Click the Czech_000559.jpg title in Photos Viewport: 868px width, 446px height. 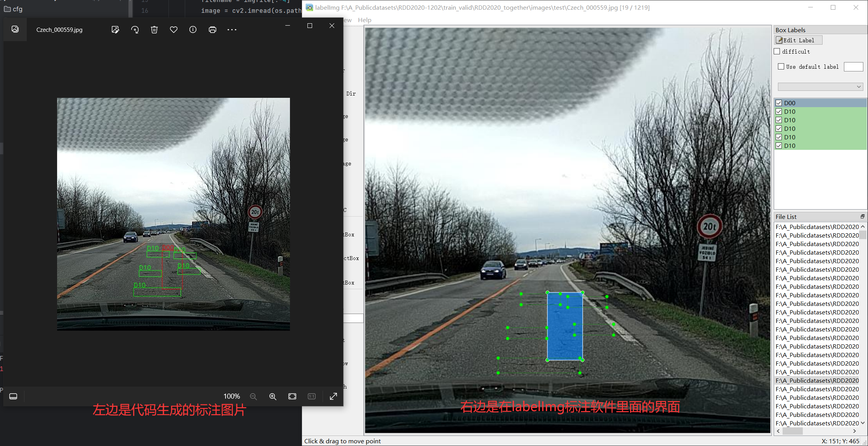coord(59,30)
